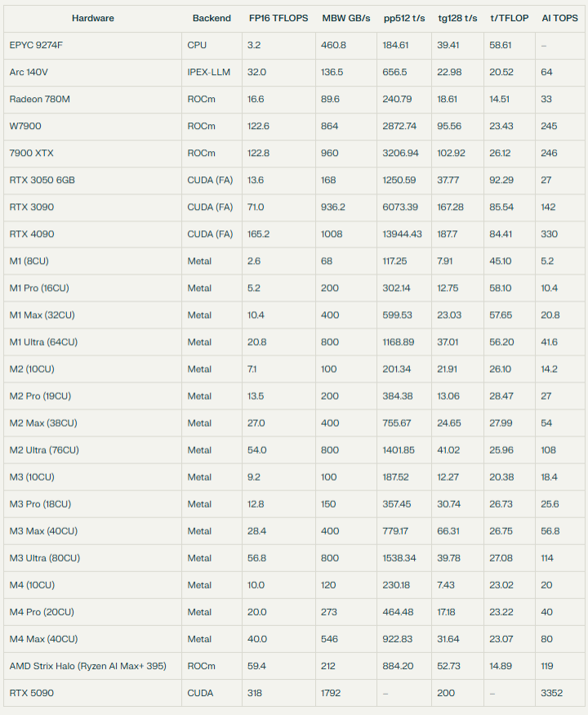This screenshot has width=588, height=715.
Task: Click the Backend column header
Action: coord(212,18)
